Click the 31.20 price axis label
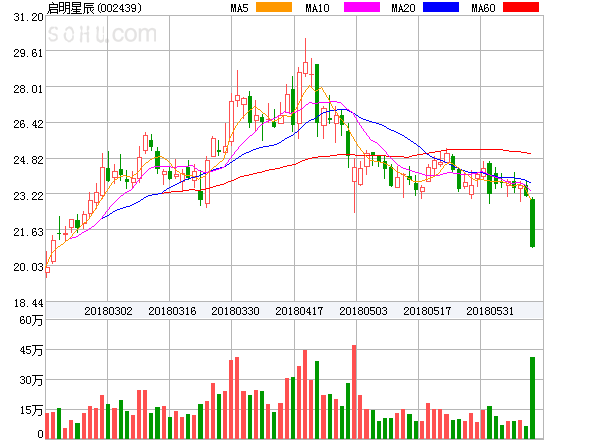 [x=28, y=17]
